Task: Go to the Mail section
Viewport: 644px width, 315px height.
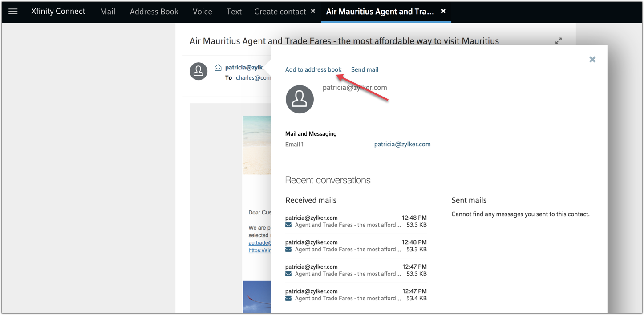Action: [108, 12]
